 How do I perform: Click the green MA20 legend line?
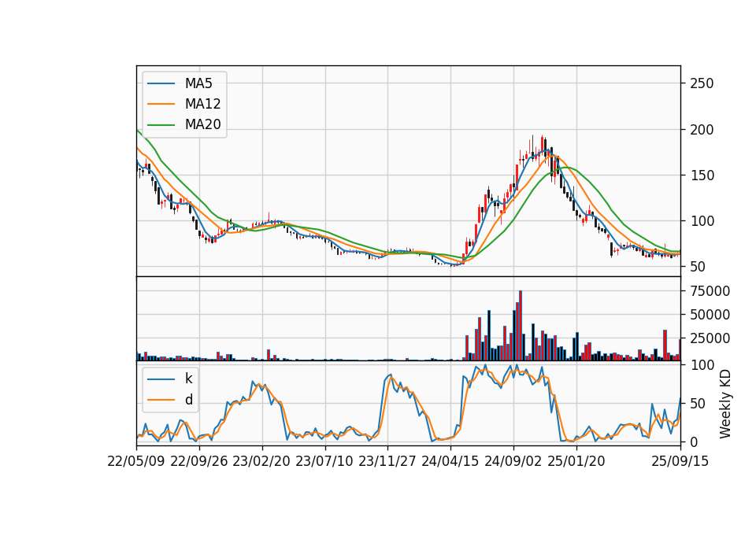(161, 124)
